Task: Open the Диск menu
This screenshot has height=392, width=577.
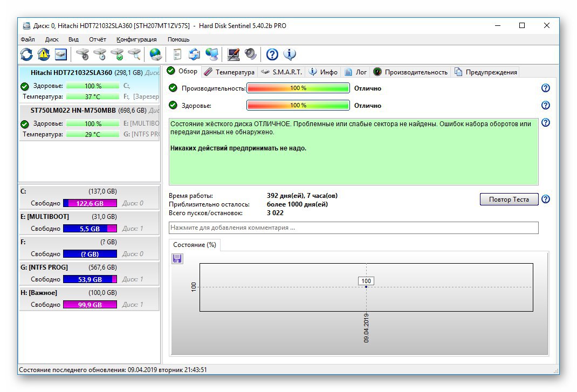Action: point(52,39)
